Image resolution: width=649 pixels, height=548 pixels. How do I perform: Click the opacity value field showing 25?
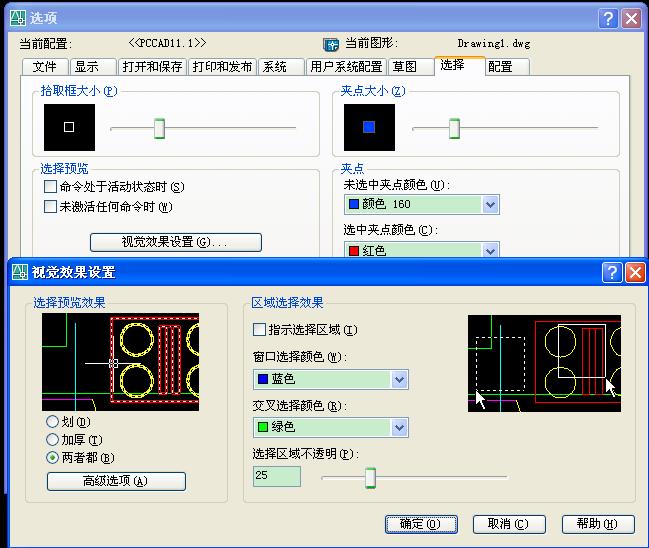pyautogui.click(x=277, y=476)
